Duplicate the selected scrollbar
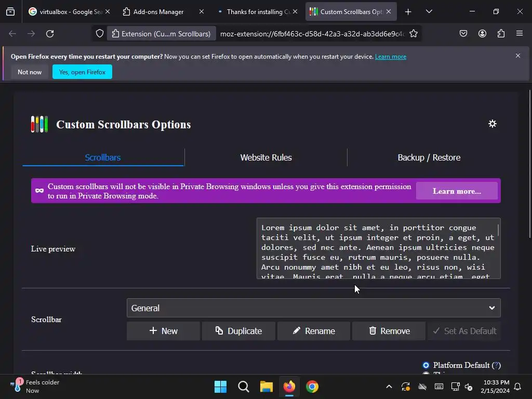The height and width of the screenshot is (399, 532). pos(238,331)
